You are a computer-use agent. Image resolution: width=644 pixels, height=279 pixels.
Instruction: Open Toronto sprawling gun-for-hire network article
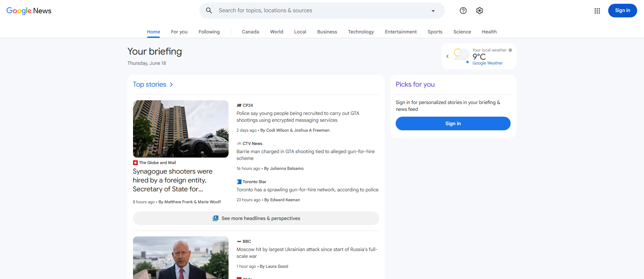(307, 190)
